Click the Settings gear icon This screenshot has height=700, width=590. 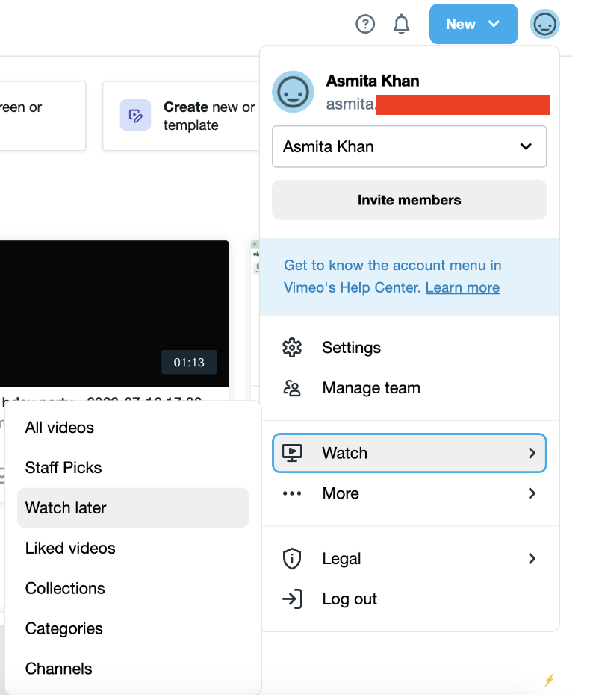pyautogui.click(x=291, y=348)
